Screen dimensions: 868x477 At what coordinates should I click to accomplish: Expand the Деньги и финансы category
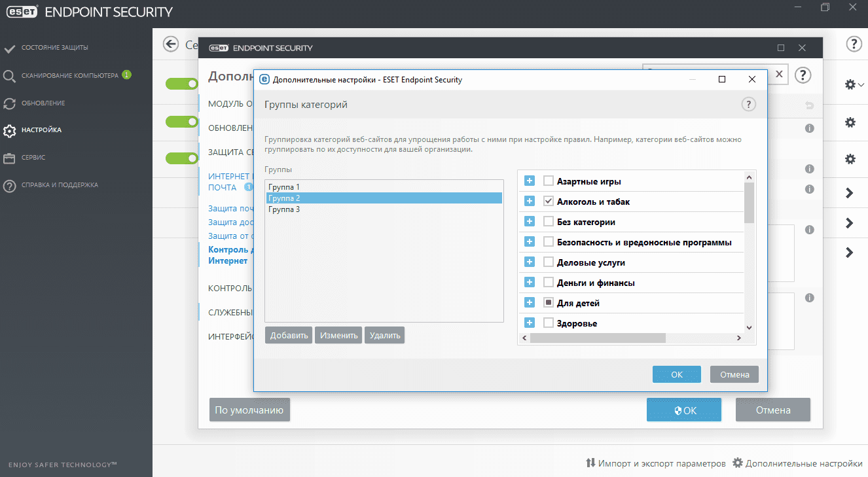click(x=530, y=283)
